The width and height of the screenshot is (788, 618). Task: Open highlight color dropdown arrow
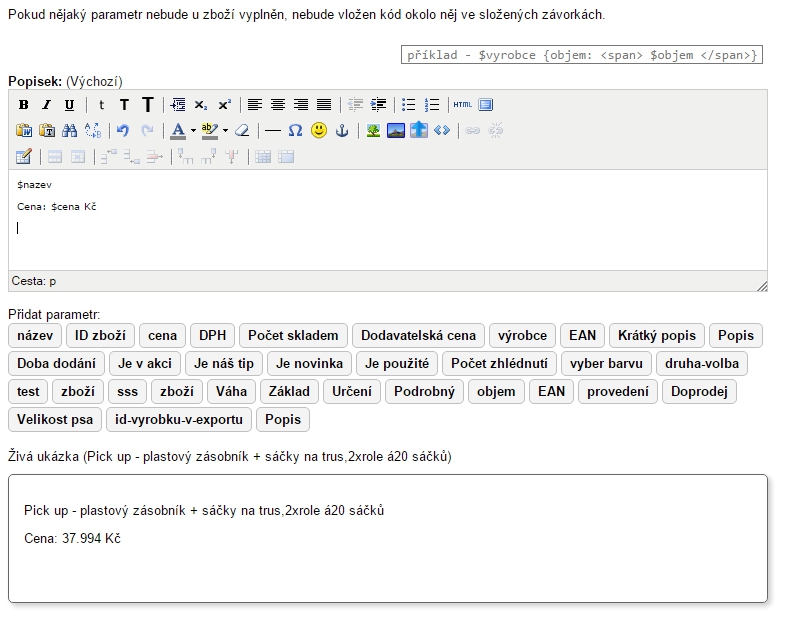225,130
